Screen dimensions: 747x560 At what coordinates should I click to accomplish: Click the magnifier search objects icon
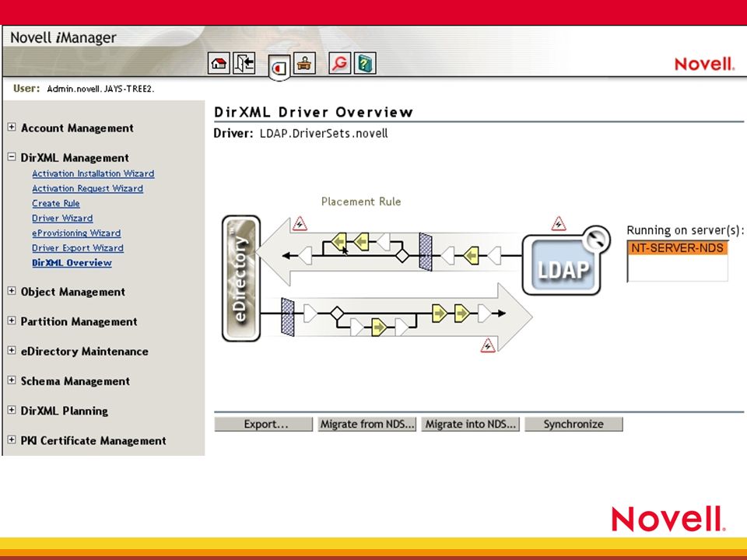[340, 63]
